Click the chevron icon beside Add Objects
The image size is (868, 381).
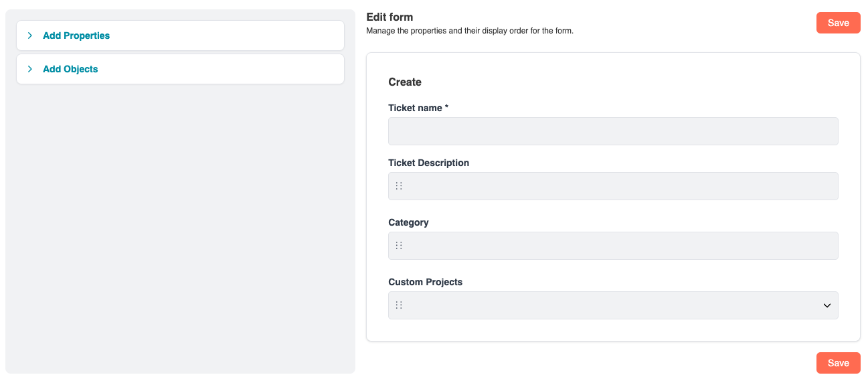pos(30,69)
